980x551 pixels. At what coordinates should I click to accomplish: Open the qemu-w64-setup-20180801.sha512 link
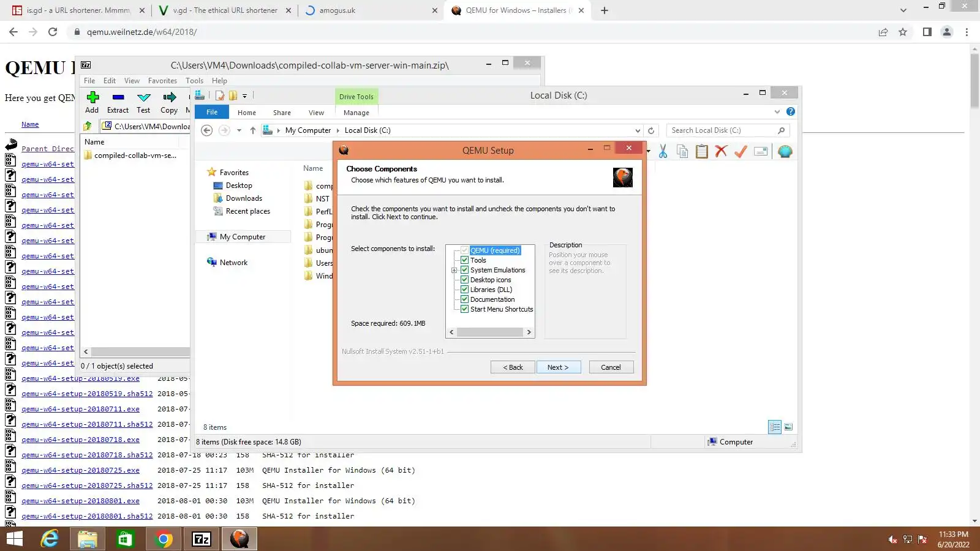87,516
